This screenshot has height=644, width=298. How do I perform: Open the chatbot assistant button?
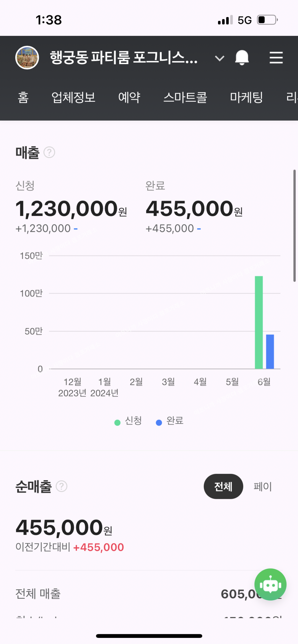click(270, 584)
